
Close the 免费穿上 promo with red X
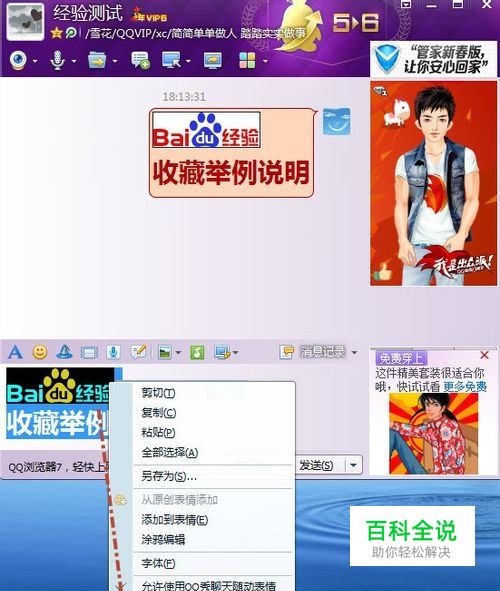tap(485, 355)
